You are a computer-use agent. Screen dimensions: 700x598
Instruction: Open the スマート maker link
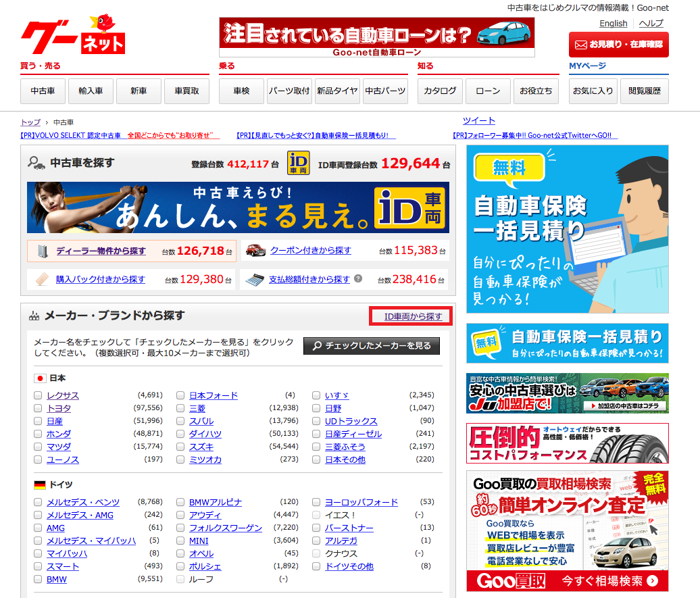tap(63, 566)
